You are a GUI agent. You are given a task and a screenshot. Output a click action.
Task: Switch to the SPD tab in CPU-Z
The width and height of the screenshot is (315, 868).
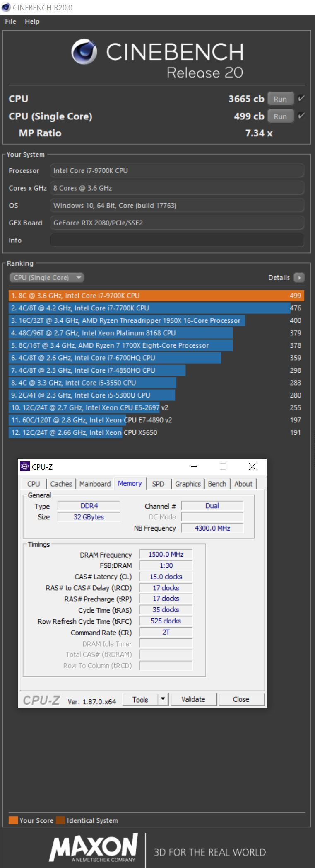158,484
